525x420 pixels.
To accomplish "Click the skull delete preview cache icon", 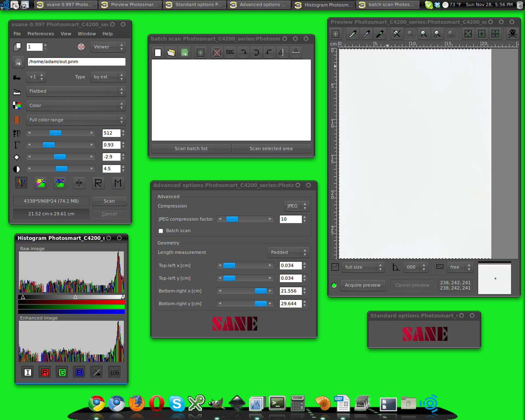I will tap(512, 34).
